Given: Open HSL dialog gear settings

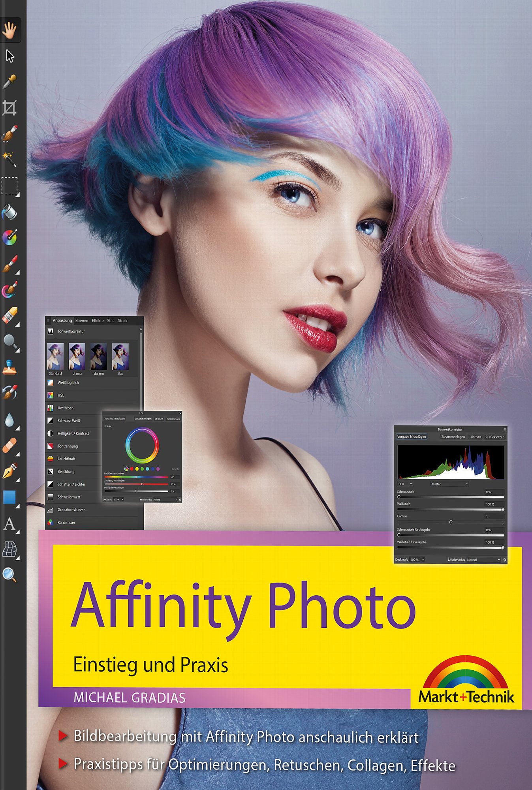Looking at the screenshot, I should click(x=180, y=500).
